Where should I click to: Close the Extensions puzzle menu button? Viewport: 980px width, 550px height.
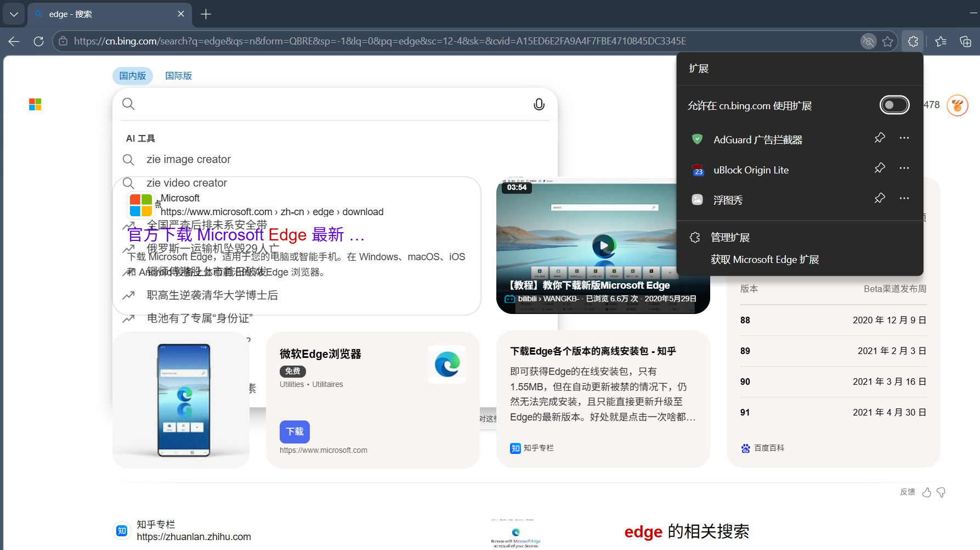pos(913,41)
